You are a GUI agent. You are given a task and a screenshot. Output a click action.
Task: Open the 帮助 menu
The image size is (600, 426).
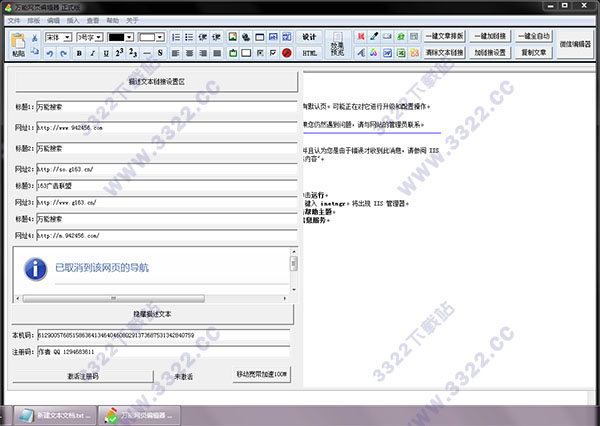(112, 21)
